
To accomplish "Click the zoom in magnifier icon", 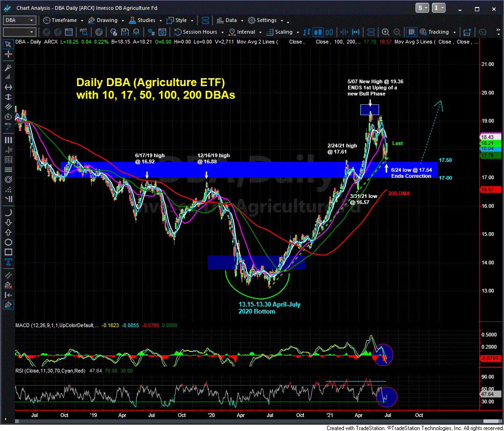I will coord(386,32).
